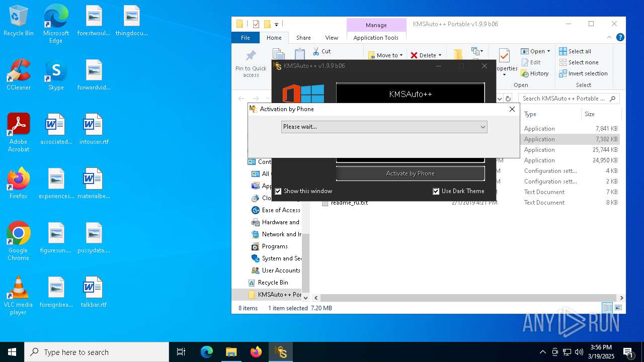Select Skype desktop shortcut
644x362 pixels.
(x=56, y=75)
